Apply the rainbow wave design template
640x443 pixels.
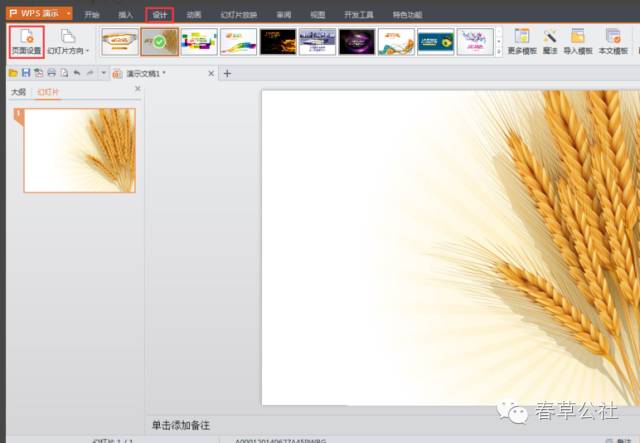(x=238, y=42)
